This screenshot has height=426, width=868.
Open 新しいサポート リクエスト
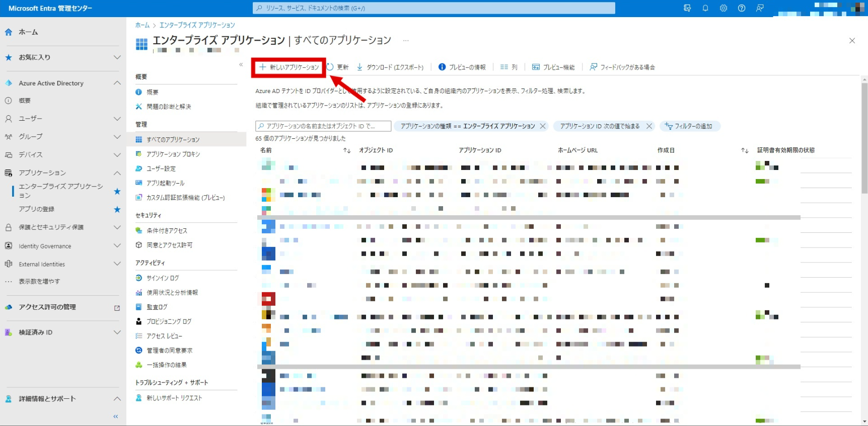click(x=174, y=398)
